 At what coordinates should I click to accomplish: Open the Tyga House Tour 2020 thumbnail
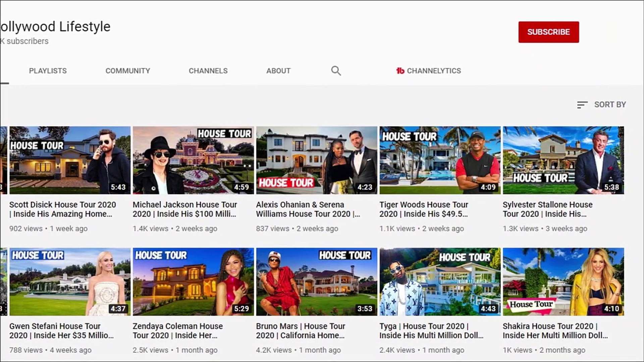440,282
